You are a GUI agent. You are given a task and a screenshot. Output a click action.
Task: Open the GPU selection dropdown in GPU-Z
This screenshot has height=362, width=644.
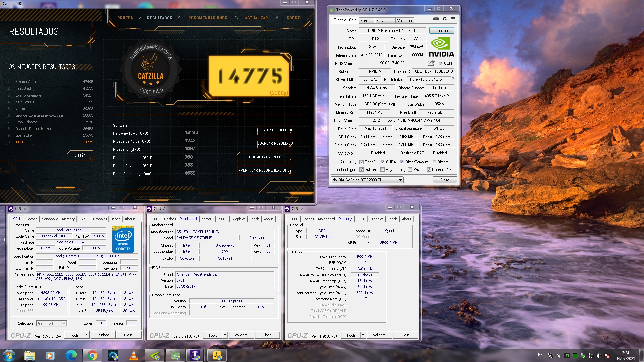coord(367,180)
